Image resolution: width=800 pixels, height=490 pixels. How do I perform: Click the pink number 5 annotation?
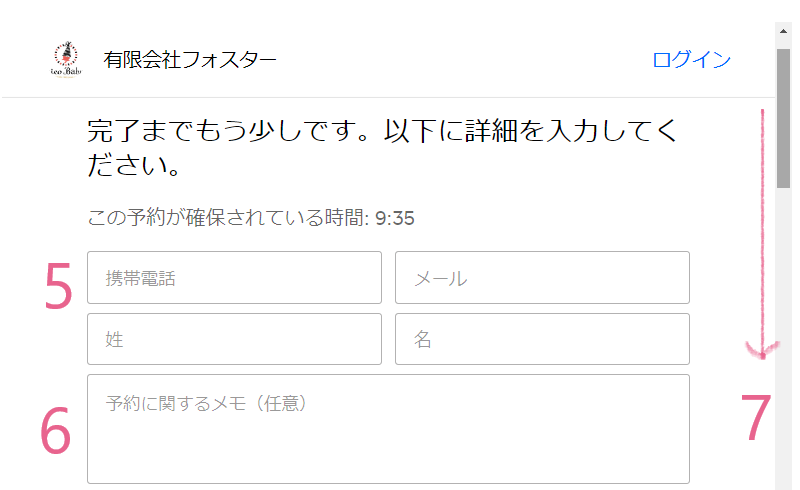[x=58, y=286]
